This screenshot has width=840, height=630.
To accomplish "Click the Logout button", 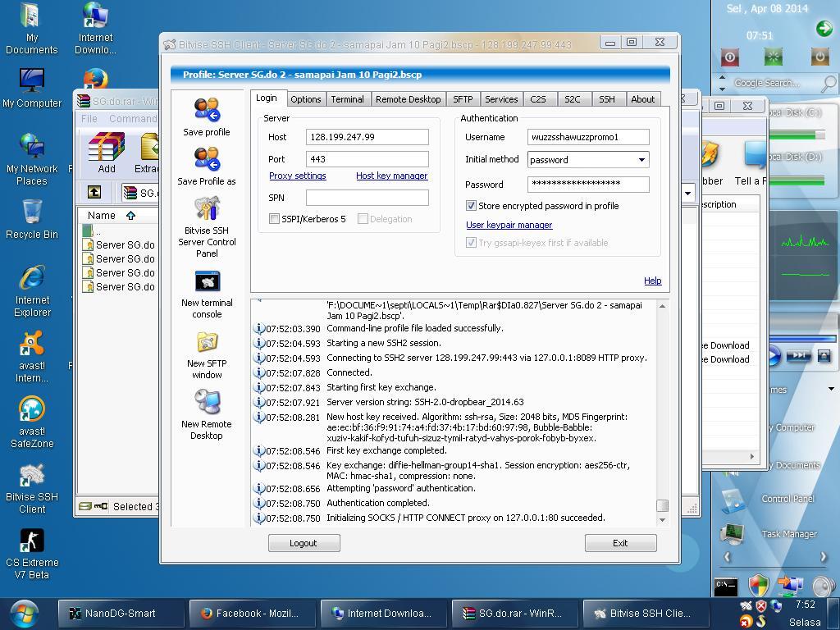I will (304, 543).
